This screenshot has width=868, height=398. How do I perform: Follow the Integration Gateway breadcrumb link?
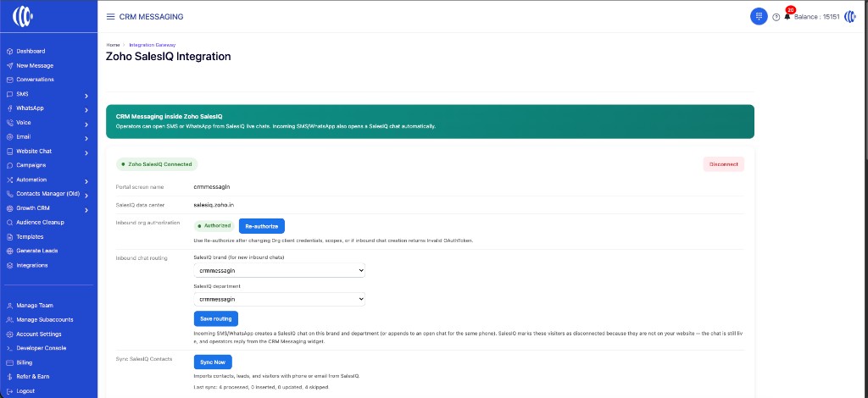click(153, 45)
